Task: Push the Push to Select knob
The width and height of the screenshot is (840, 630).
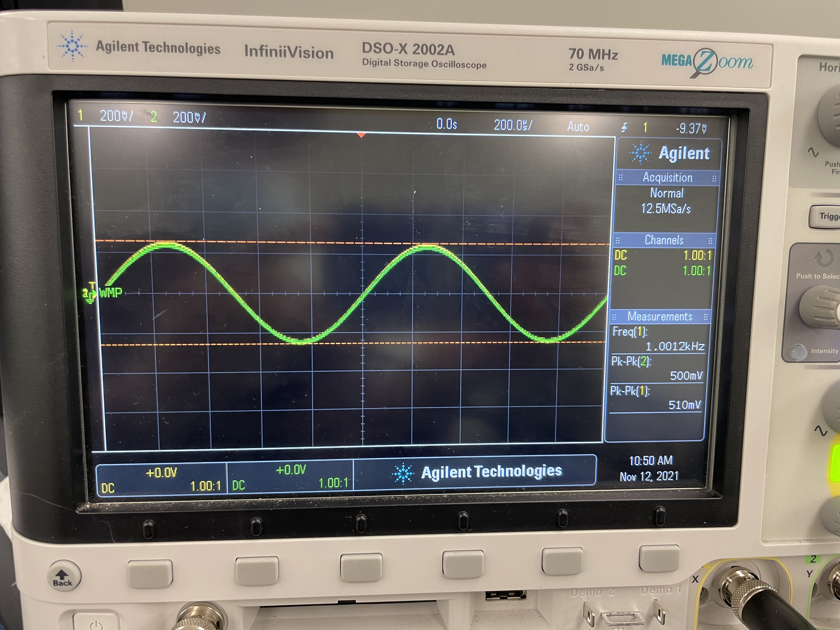Action: (x=820, y=307)
